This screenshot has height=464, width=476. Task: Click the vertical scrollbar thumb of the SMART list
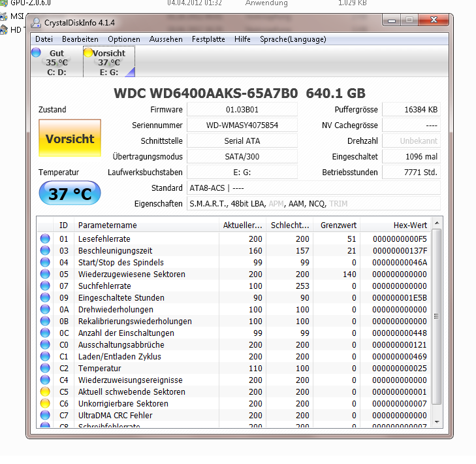point(437,316)
